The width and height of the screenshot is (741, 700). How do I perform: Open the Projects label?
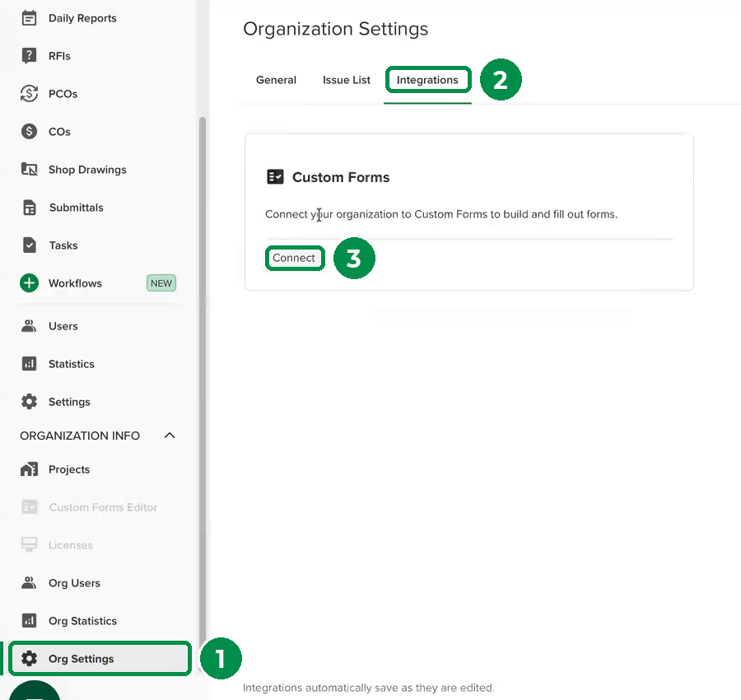69,469
